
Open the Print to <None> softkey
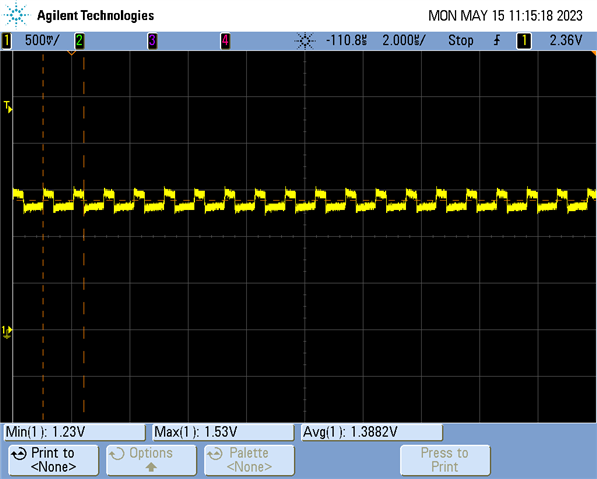pos(53,460)
